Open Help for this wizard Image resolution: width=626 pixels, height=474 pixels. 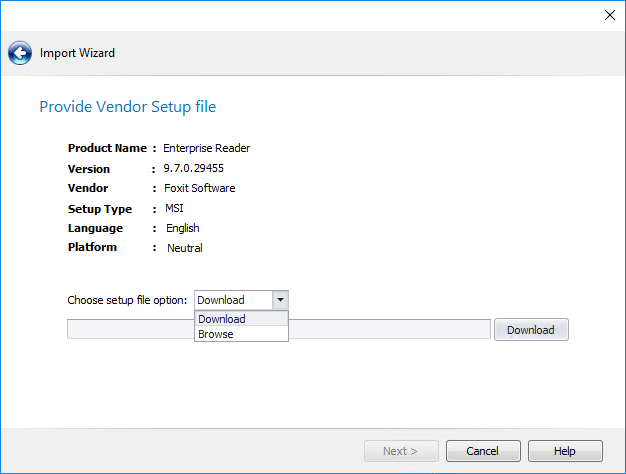click(x=565, y=451)
